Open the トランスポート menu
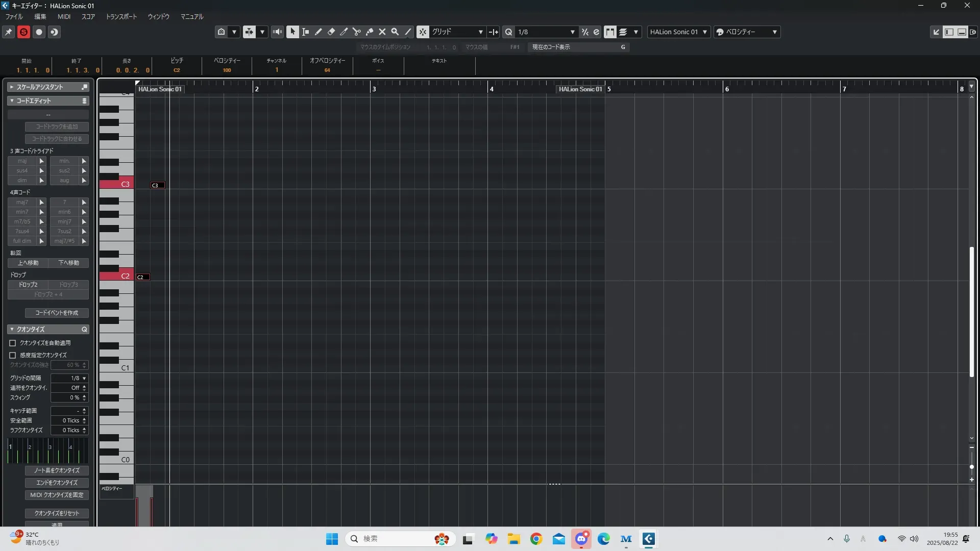The image size is (980, 551). click(121, 16)
